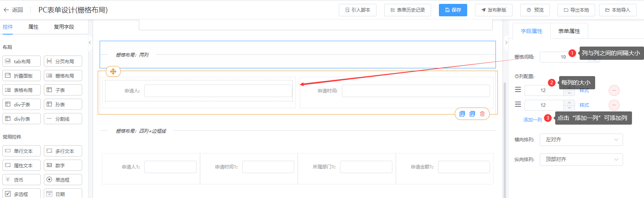
Task: Pick the 单行文本 widget
Action: coord(21,151)
